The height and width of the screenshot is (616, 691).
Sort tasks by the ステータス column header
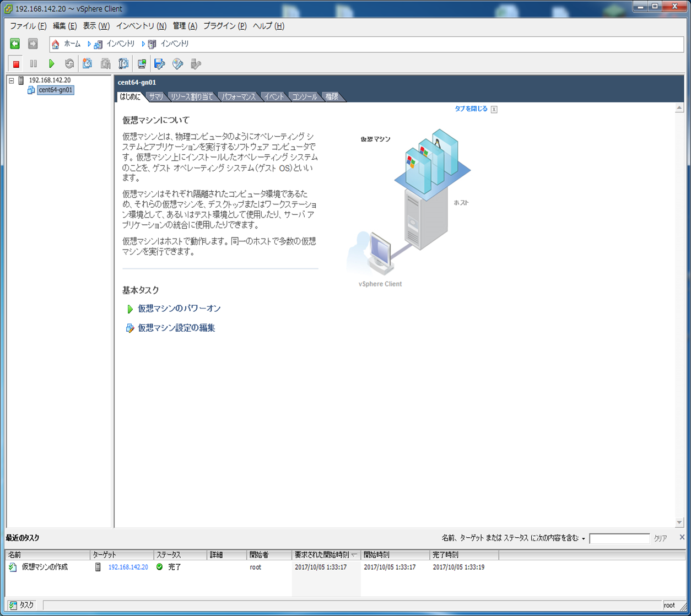(180, 555)
